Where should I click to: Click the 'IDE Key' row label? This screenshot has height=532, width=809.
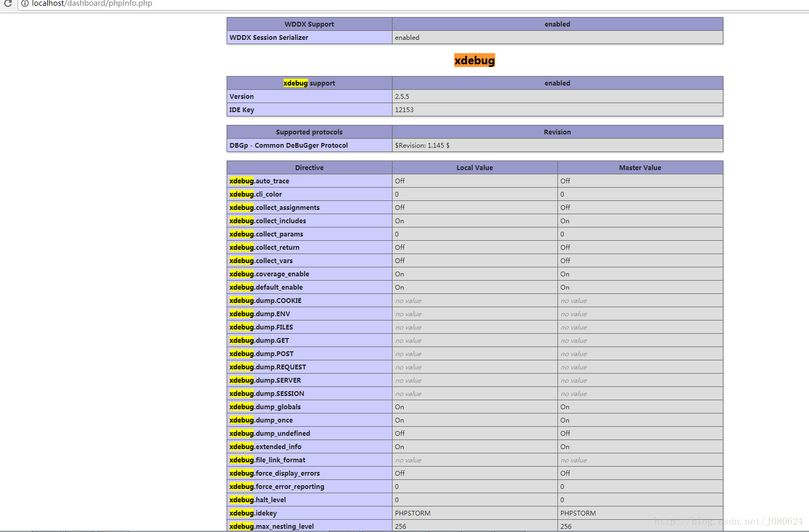click(x=310, y=109)
